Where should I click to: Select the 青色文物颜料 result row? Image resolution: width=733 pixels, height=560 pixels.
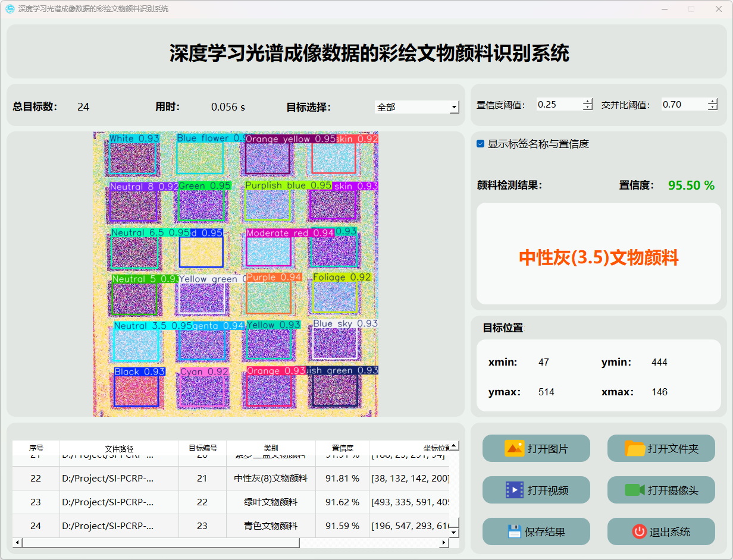point(271,526)
